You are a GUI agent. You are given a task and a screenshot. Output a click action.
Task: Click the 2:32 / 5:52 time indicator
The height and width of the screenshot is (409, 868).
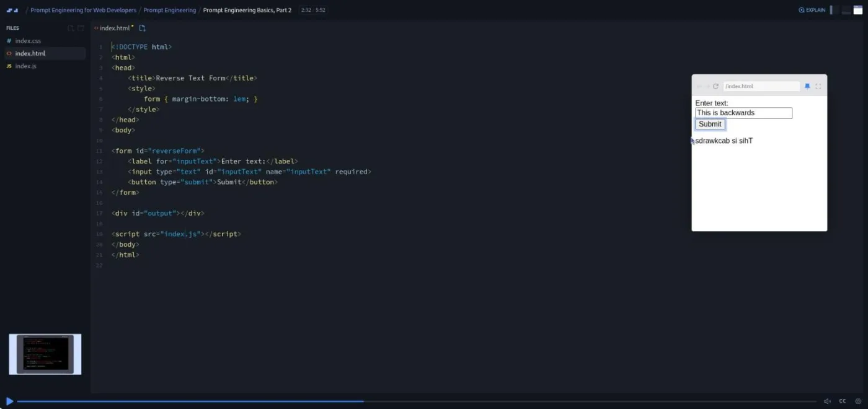point(313,10)
